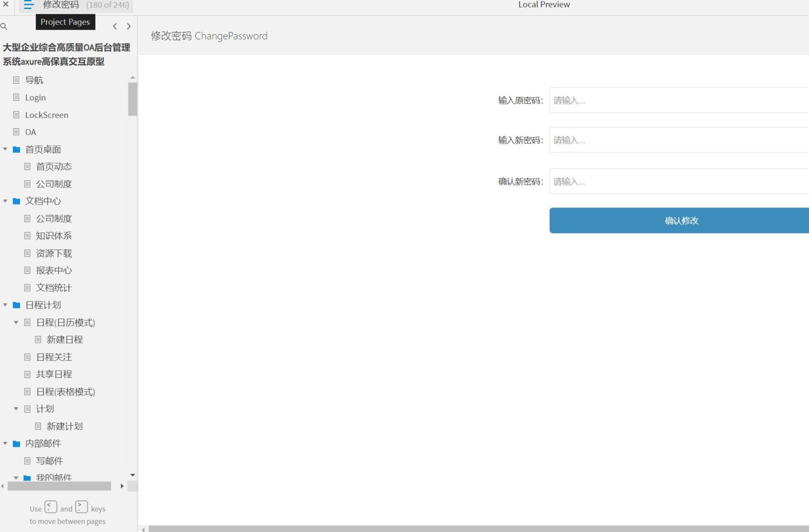809x532 pixels.
Task: Focus the 确认新密码 input field
Action: (x=678, y=181)
